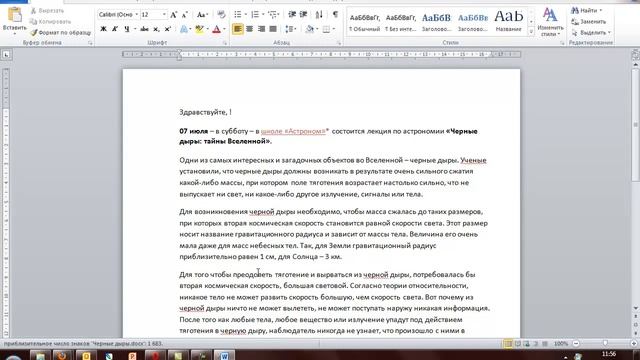640x360 pixels.
Task: Click the zoom slider handle
Action: [605, 344]
